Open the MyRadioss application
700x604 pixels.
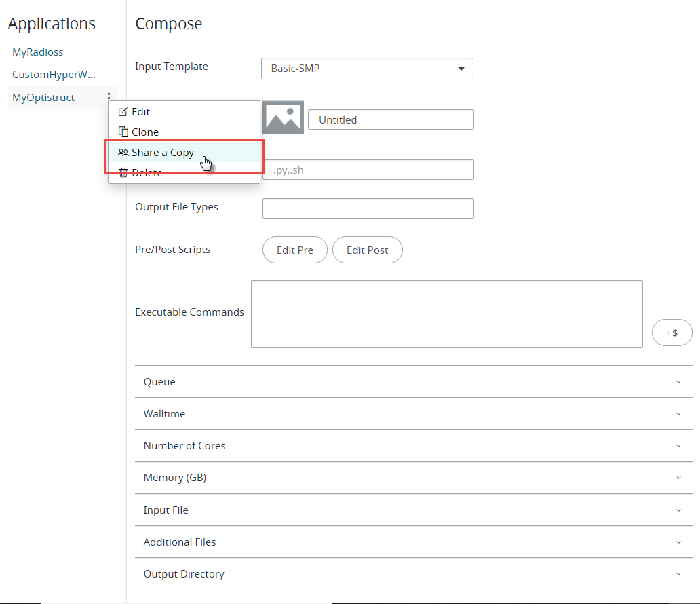tap(38, 52)
